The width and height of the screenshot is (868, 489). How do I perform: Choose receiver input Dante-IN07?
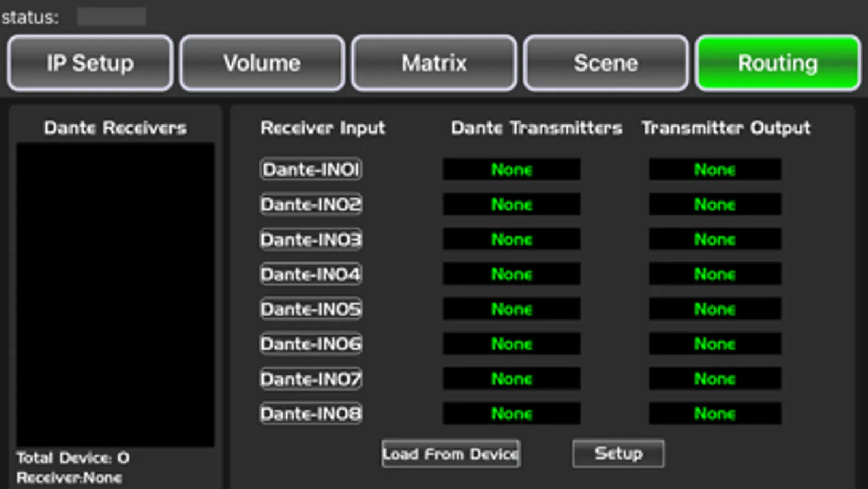[311, 379]
